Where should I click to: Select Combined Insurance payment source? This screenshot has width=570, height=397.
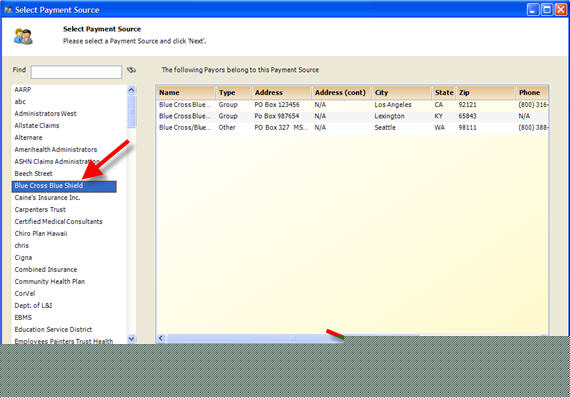click(46, 269)
